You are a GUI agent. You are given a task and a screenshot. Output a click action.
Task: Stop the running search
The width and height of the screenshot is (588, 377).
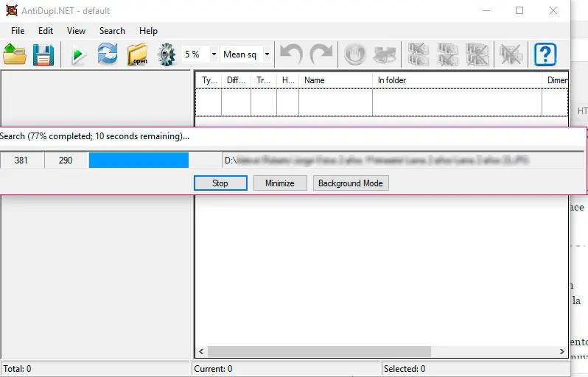[220, 183]
